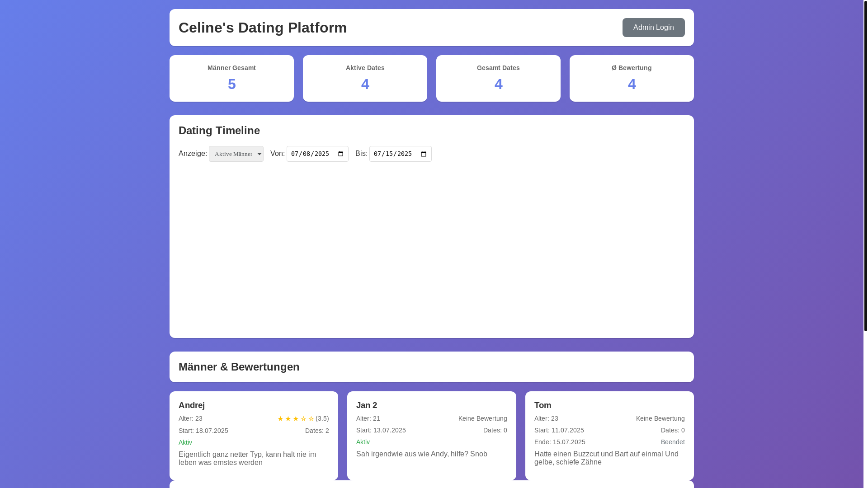Click Andrej's star rating (3.5)

point(303,418)
